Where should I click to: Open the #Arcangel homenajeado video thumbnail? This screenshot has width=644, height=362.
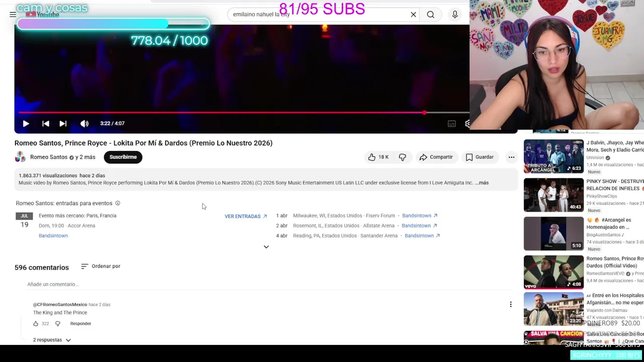pos(553,234)
